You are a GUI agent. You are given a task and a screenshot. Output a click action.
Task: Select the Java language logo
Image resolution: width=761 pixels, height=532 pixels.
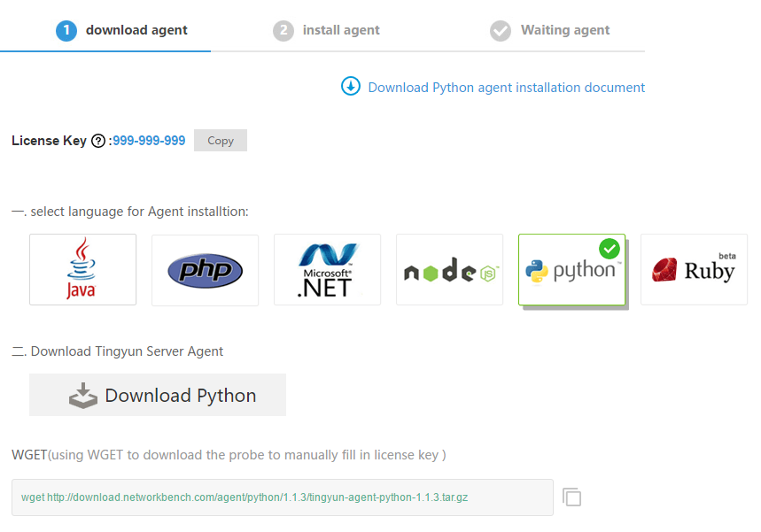click(x=82, y=270)
